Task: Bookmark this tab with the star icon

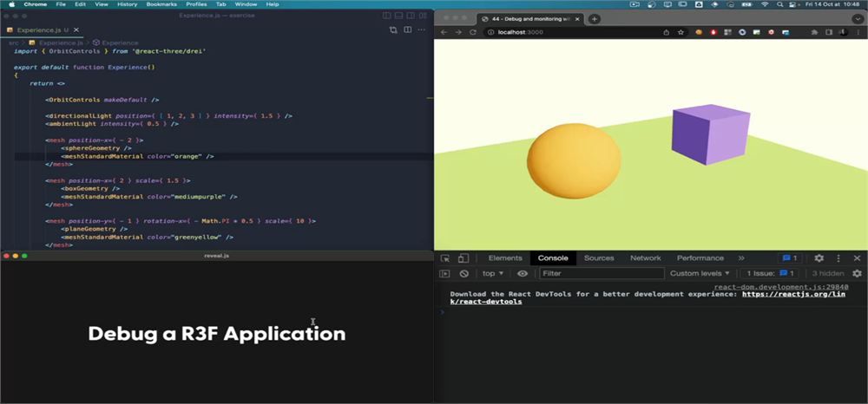Action: click(681, 32)
